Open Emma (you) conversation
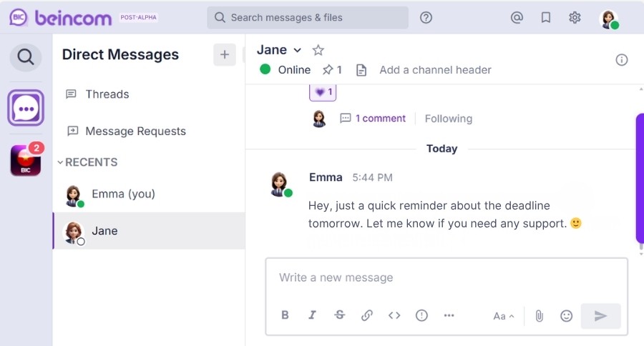 coord(149,194)
